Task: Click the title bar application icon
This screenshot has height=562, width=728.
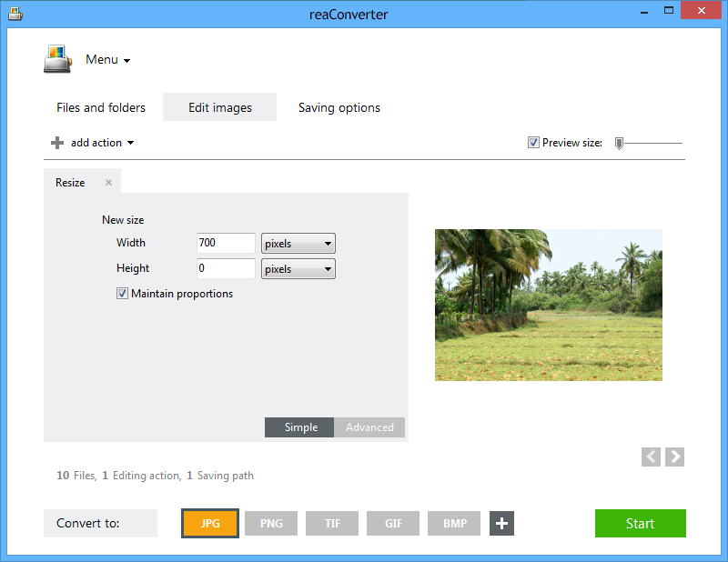Action: (x=15, y=14)
